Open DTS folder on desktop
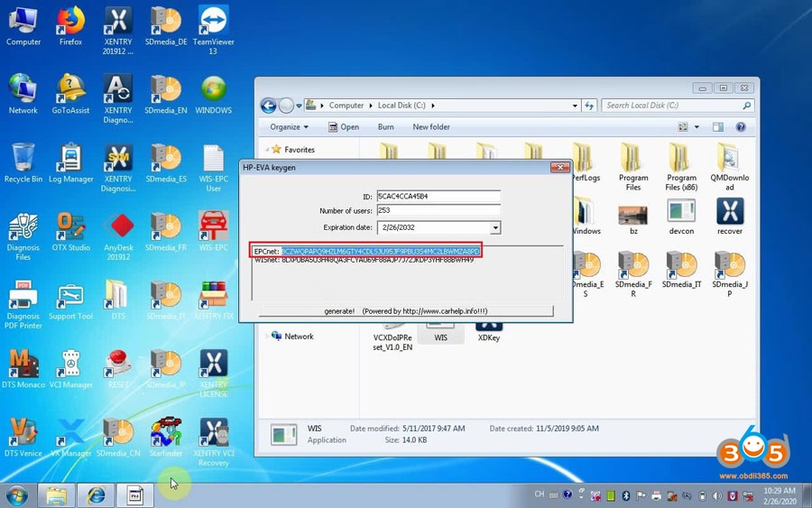812x508 pixels. [118, 300]
